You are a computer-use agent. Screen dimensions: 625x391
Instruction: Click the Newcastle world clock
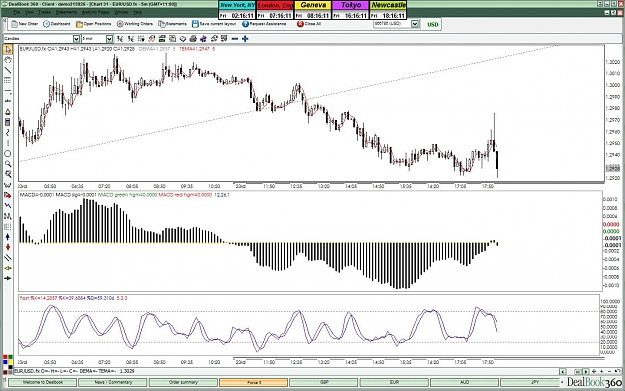388,10
